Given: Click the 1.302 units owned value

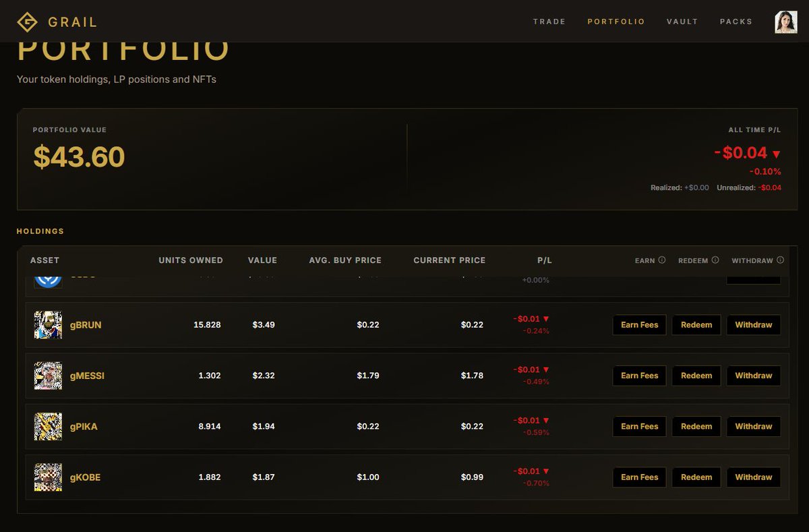Looking at the screenshot, I should (210, 376).
